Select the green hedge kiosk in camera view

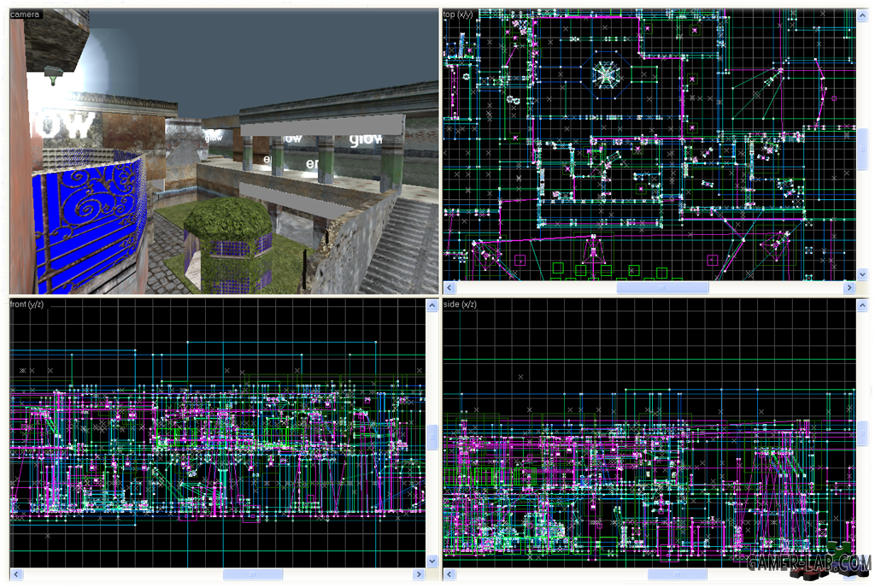pos(227,245)
